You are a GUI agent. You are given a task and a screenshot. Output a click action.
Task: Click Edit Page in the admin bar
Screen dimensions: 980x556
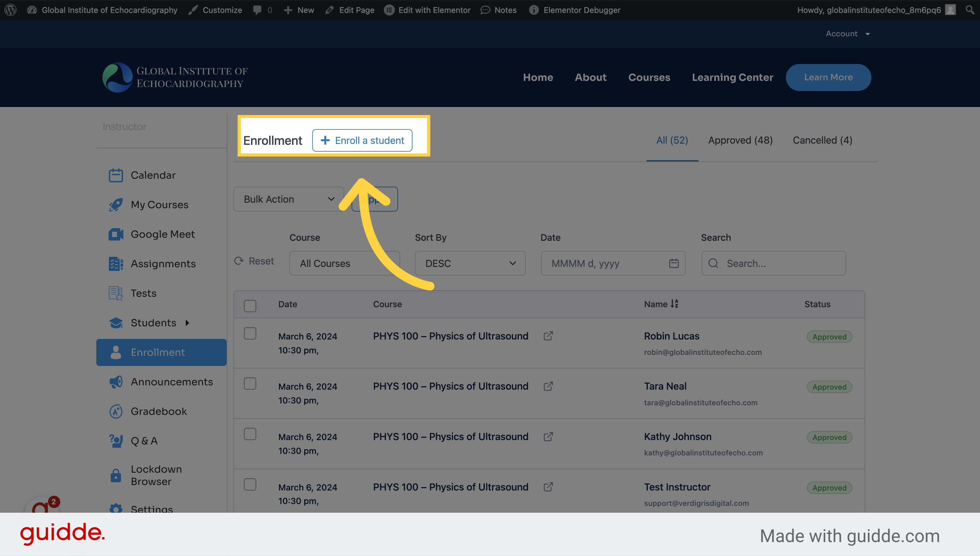[x=350, y=10]
